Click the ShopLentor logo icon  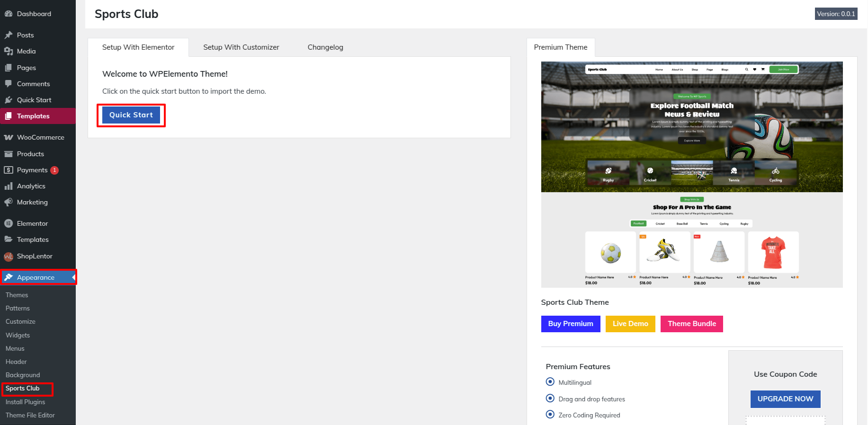9,256
